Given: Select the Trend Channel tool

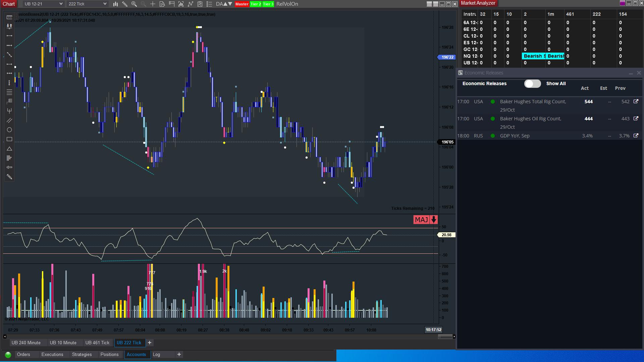Looking at the screenshot, I should point(9,120).
